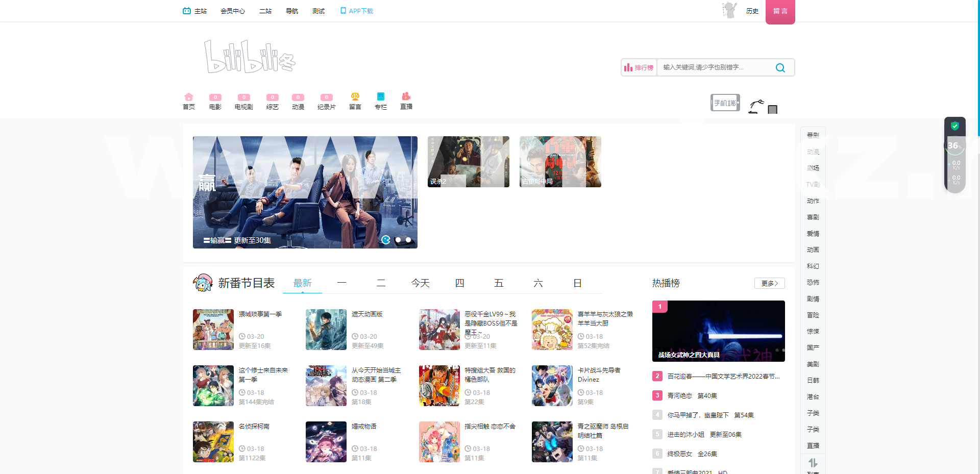Click the bilibili logo

click(x=250, y=56)
